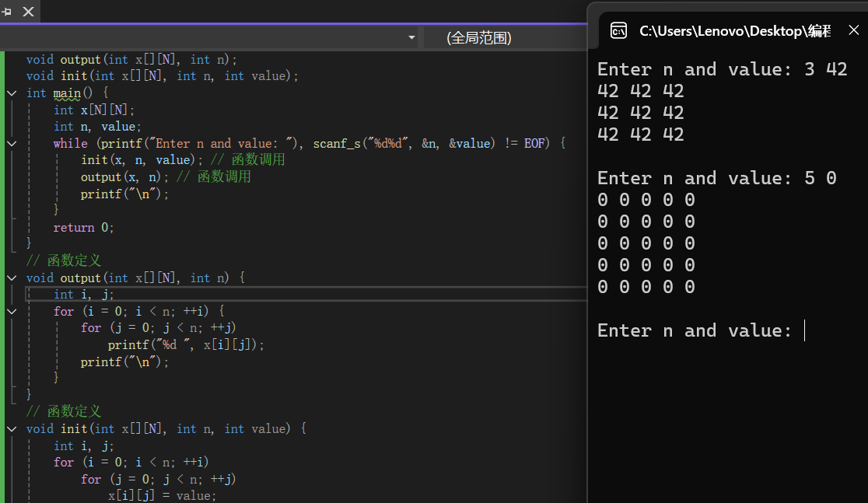Collapse the void init function definition
Screen dimensions: 868x503
tap(12, 429)
